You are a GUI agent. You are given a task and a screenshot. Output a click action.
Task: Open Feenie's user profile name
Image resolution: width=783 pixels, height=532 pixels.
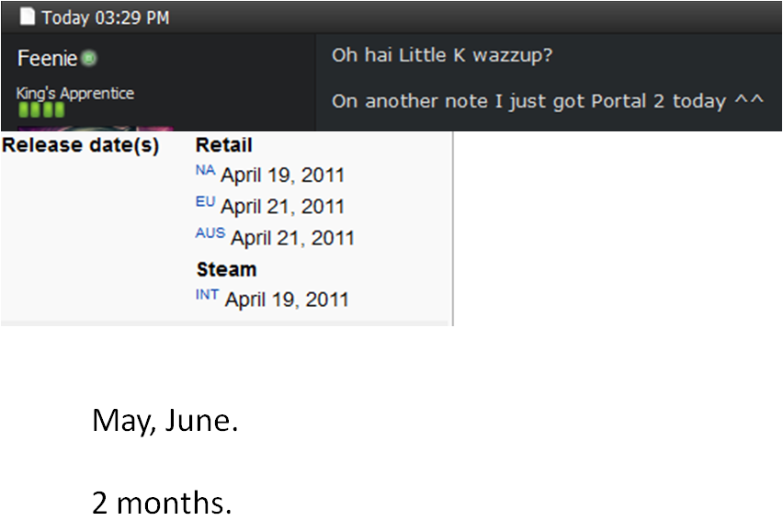[47, 59]
